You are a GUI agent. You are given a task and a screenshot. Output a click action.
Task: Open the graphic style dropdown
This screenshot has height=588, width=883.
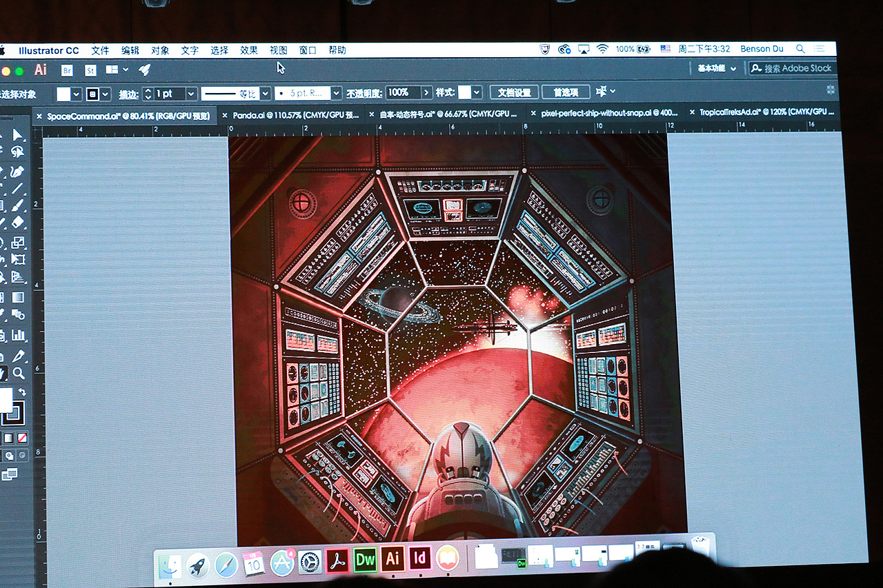[x=476, y=92]
